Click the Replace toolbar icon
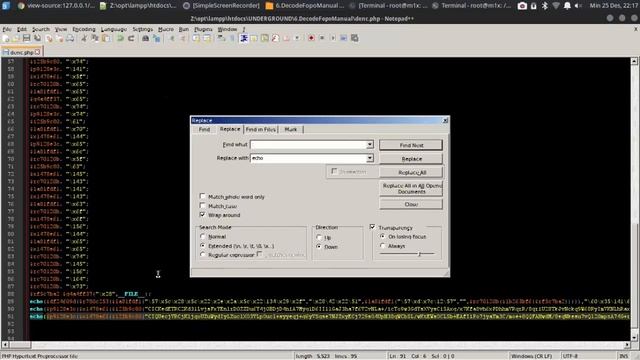The image size is (640, 360). click(156, 38)
